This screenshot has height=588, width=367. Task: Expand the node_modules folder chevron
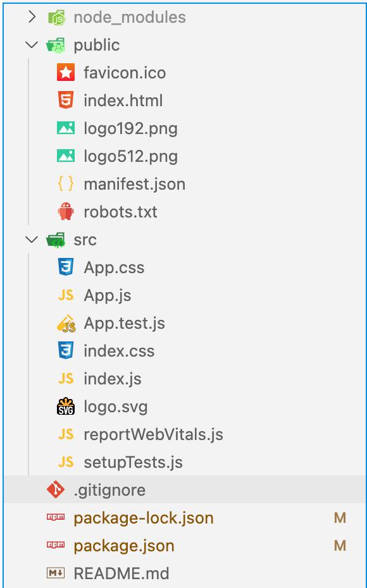(x=32, y=17)
